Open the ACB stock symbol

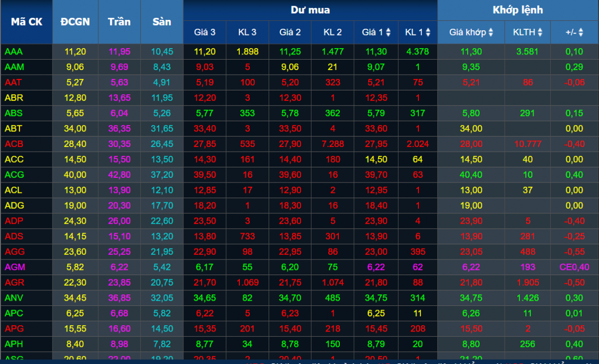tap(14, 144)
